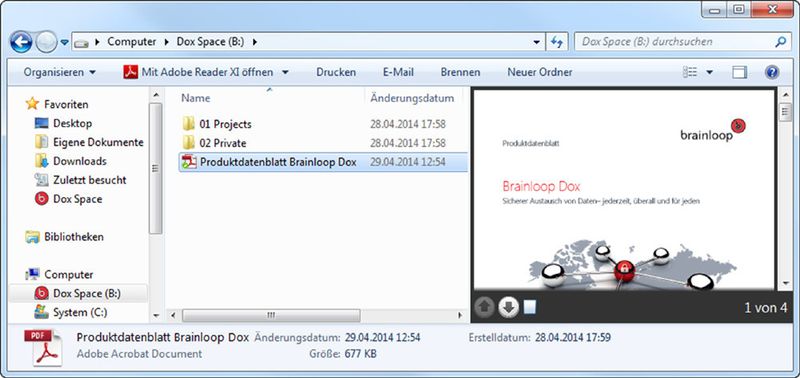Click the large PDF icon in details pane
The width and height of the screenshot is (800, 378).
point(43,347)
